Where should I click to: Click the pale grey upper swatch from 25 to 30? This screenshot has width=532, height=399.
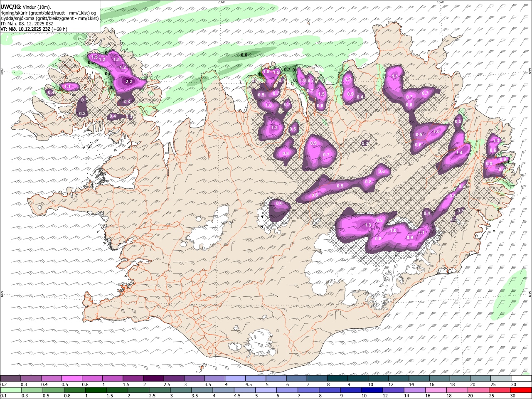[501, 378]
